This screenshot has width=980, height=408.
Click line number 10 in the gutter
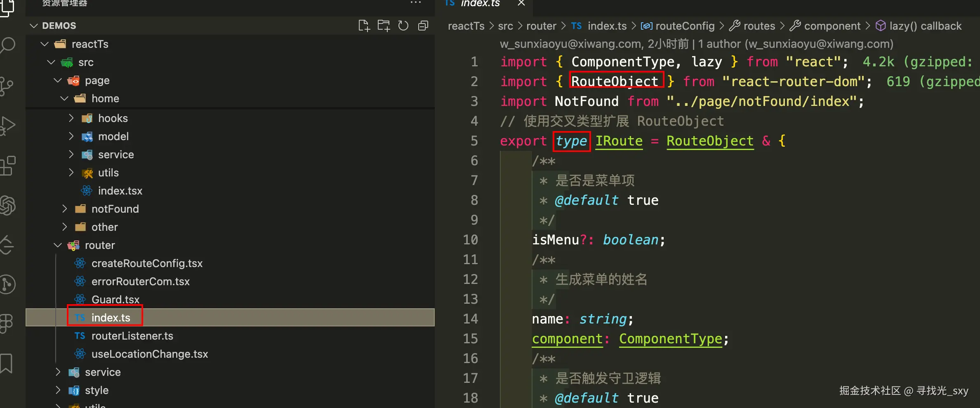(x=470, y=240)
